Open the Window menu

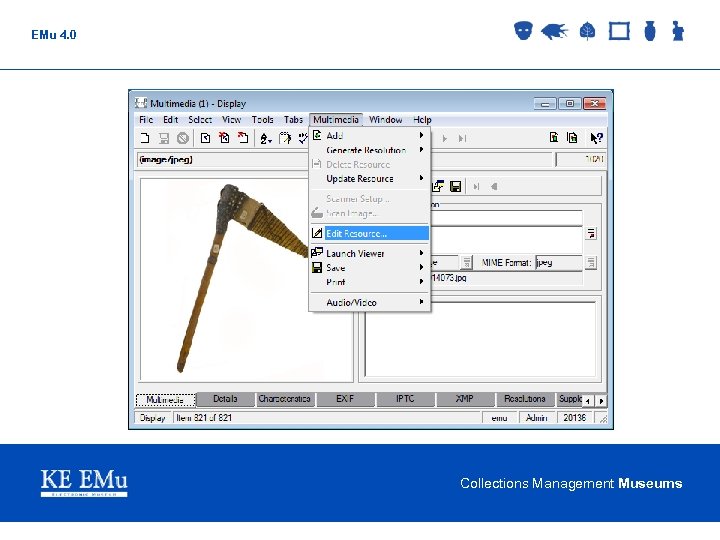(385, 119)
